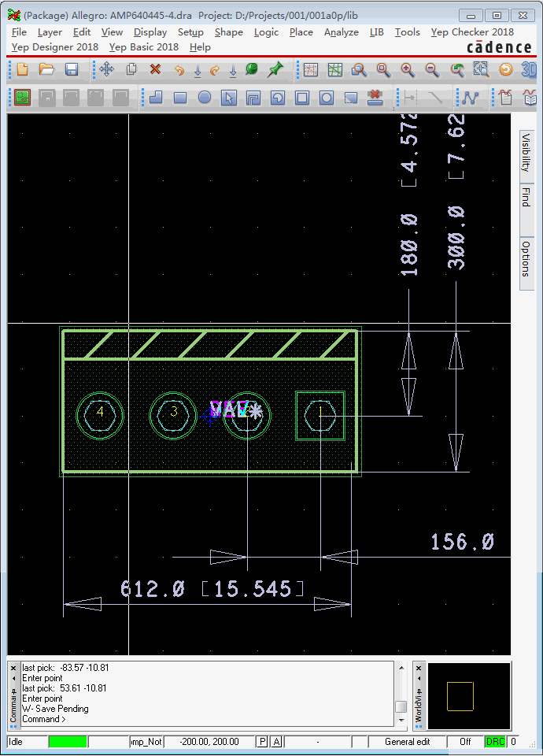
Task: Click the green pushpin Unfix icon
Action: [275, 69]
